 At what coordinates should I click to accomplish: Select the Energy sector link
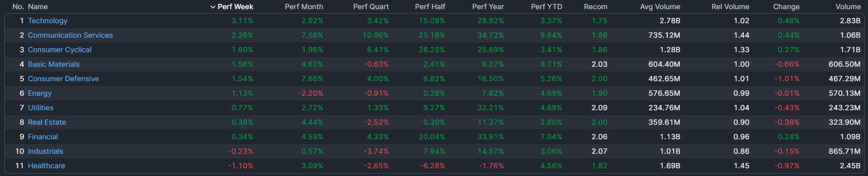(x=40, y=93)
